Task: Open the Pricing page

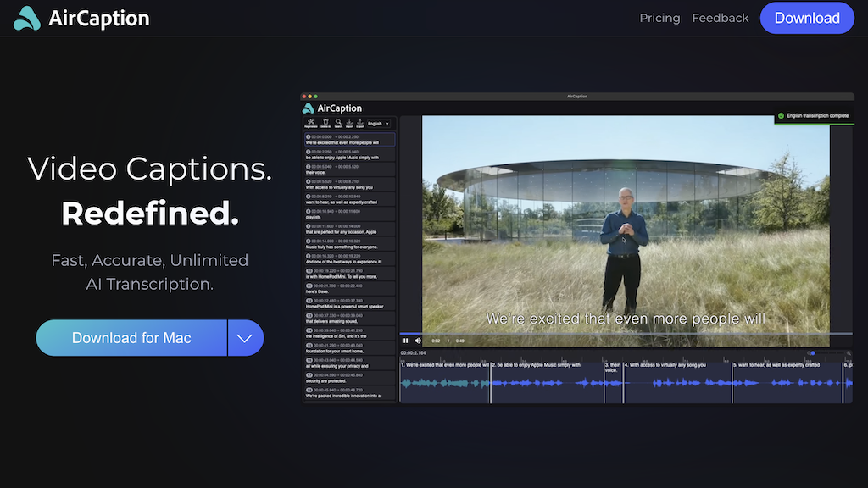Action: click(x=659, y=17)
